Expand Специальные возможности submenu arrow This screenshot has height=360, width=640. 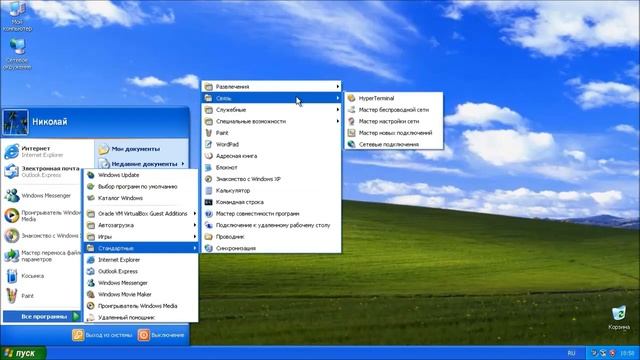338,121
